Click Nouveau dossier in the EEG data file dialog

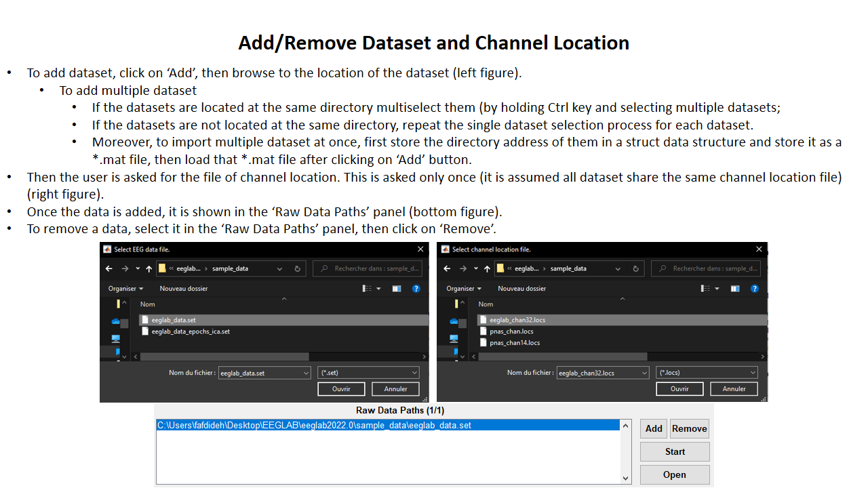click(183, 289)
